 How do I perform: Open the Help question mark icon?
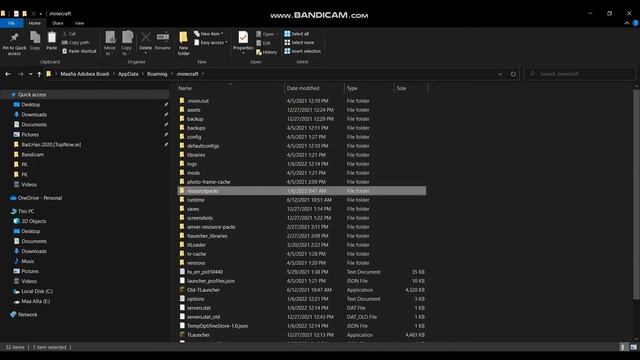[x=635, y=23]
